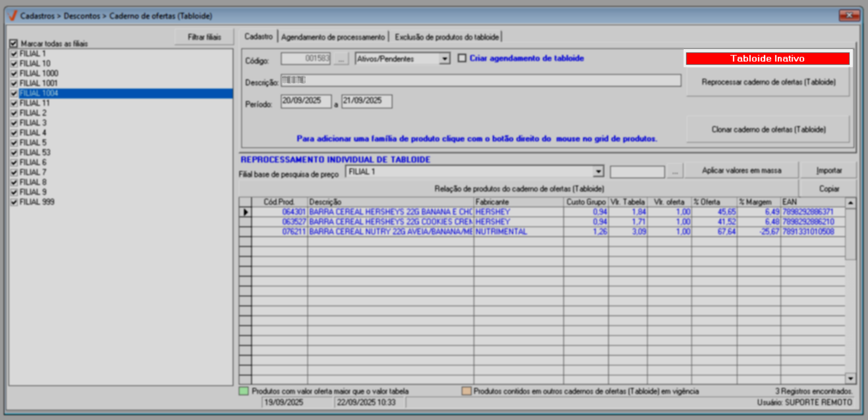Switch to Agendamento de processamento tab
The height and width of the screenshot is (420, 868).
[333, 37]
